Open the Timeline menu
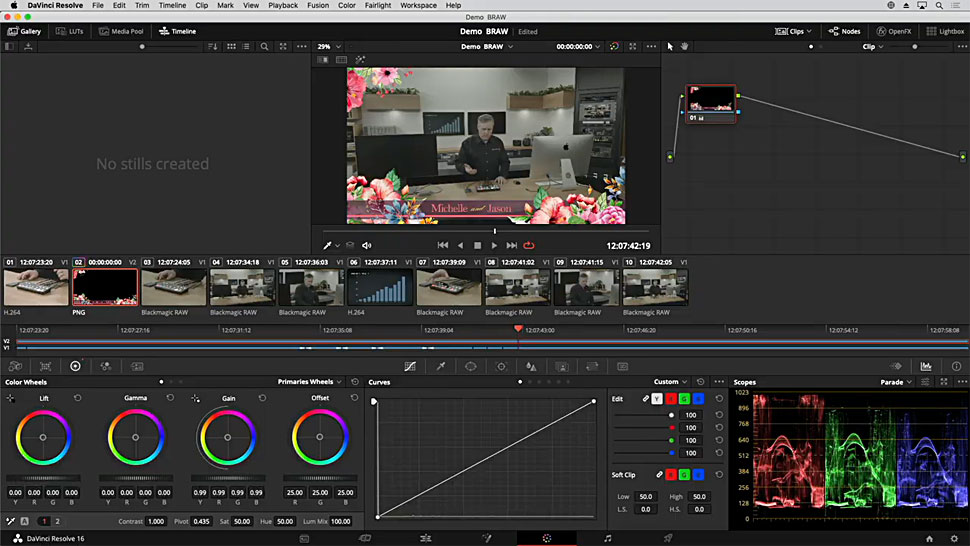 pos(172,5)
